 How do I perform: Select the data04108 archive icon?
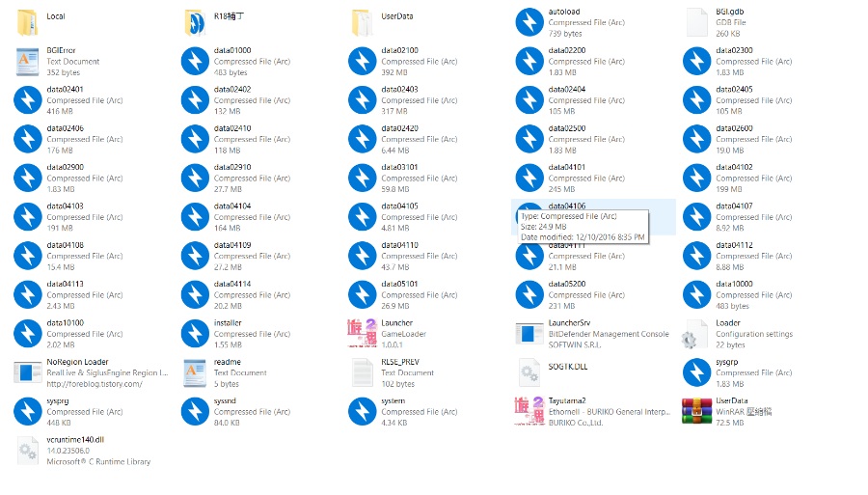[x=28, y=256]
